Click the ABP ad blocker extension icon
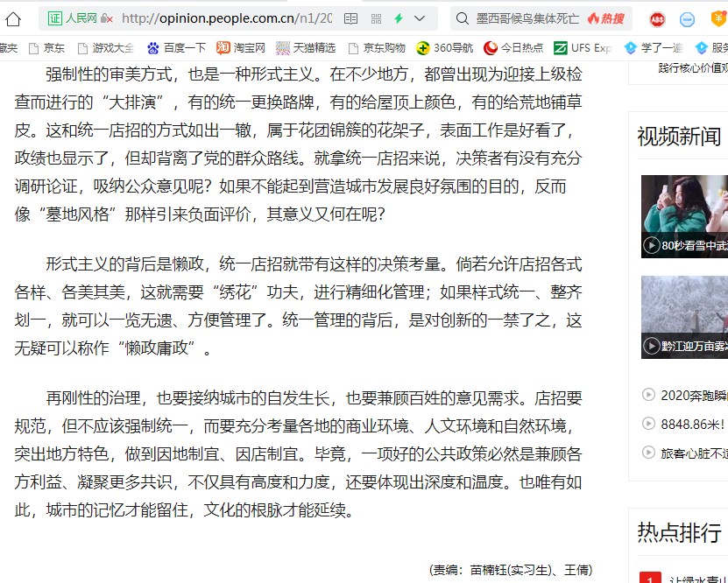This screenshot has height=583, width=728. [x=657, y=18]
